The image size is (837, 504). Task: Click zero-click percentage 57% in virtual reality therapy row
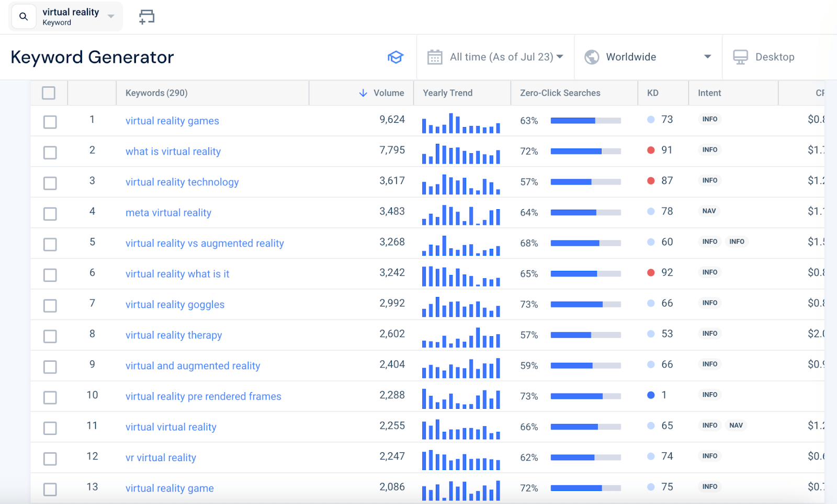[529, 335]
